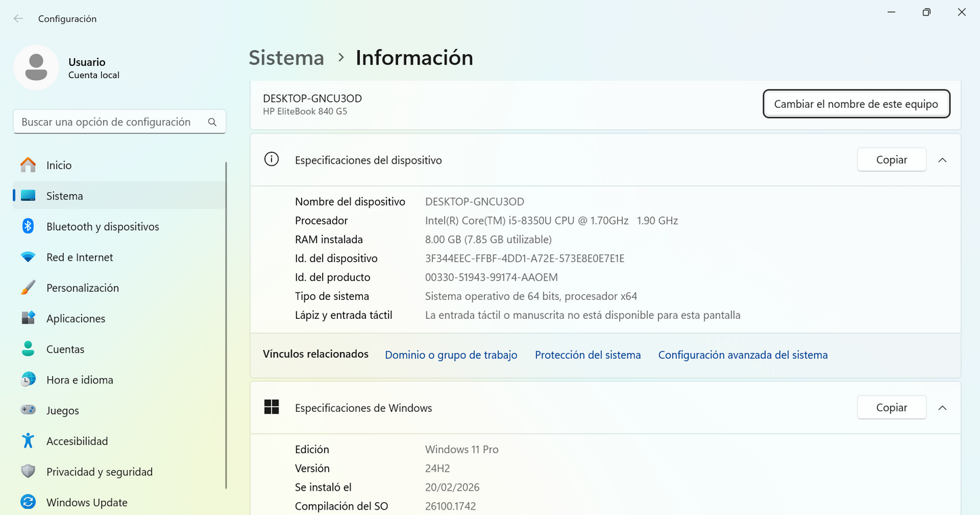Open Dominio o grupo de trabajo link

point(451,355)
